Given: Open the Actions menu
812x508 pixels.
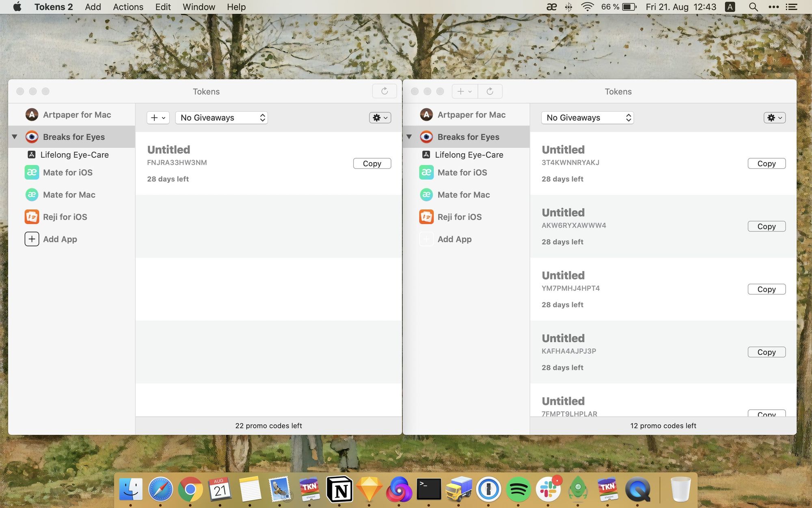Looking at the screenshot, I should 128,7.
